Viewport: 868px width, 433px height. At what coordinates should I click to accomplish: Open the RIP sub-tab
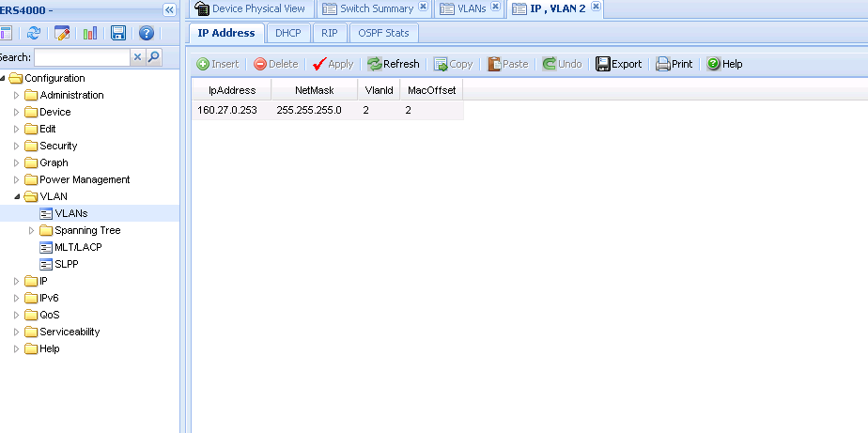[x=330, y=33]
